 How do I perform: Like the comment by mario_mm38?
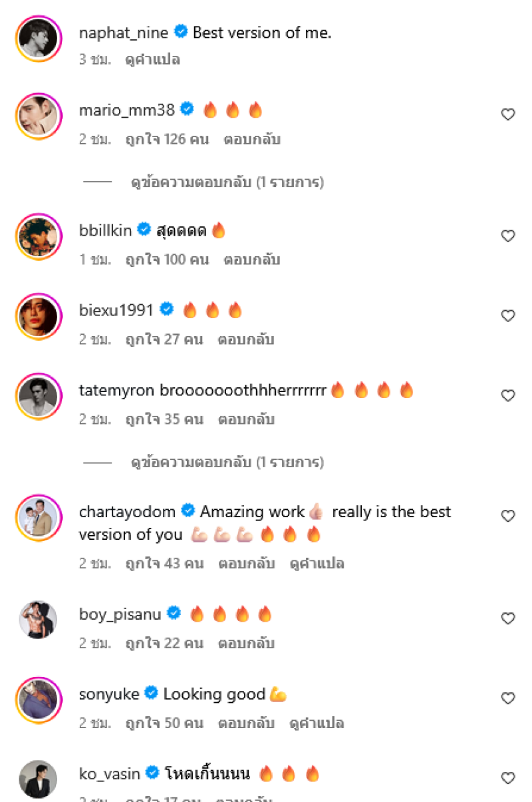(508, 114)
